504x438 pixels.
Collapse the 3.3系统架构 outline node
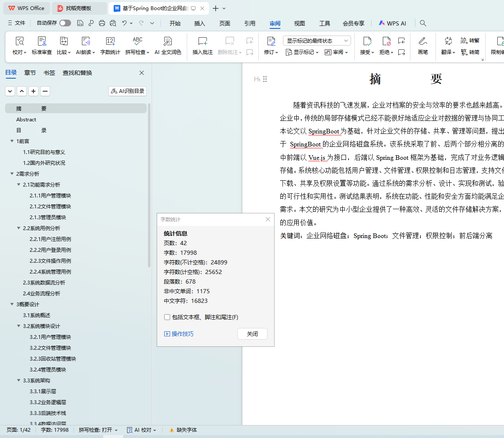click(19, 380)
